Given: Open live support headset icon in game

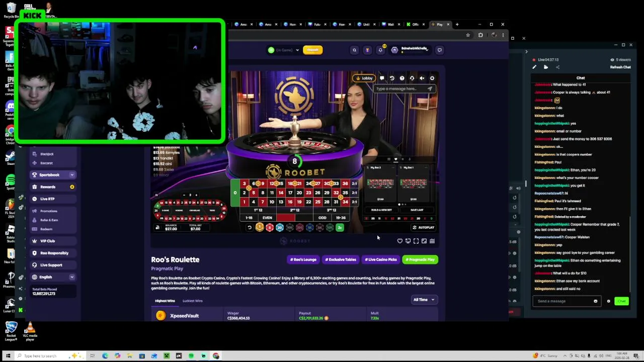Looking at the screenshot, I should click(412, 78).
